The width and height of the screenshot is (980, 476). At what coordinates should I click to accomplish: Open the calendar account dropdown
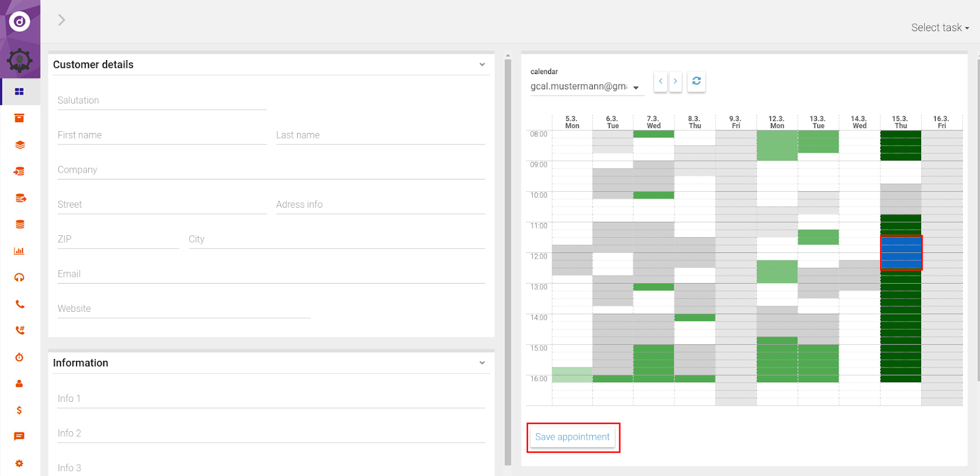(x=584, y=87)
